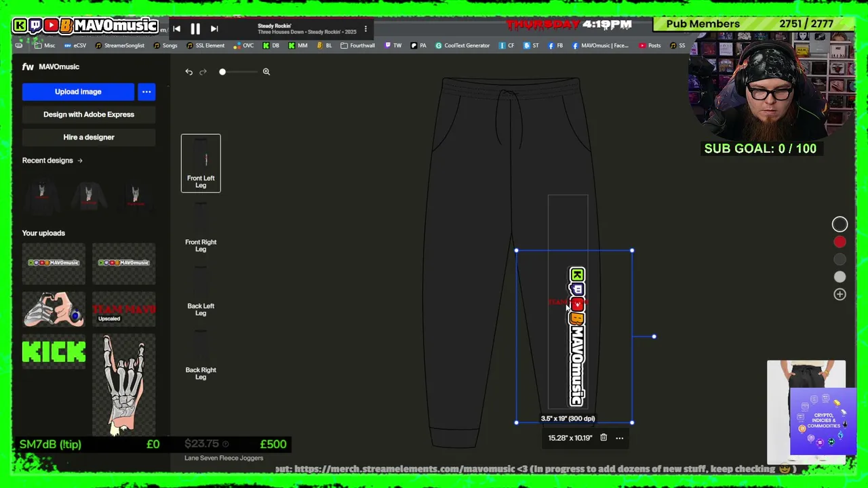Click the 'Lane Seven Fleece Joggers' product name

[224, 458]
